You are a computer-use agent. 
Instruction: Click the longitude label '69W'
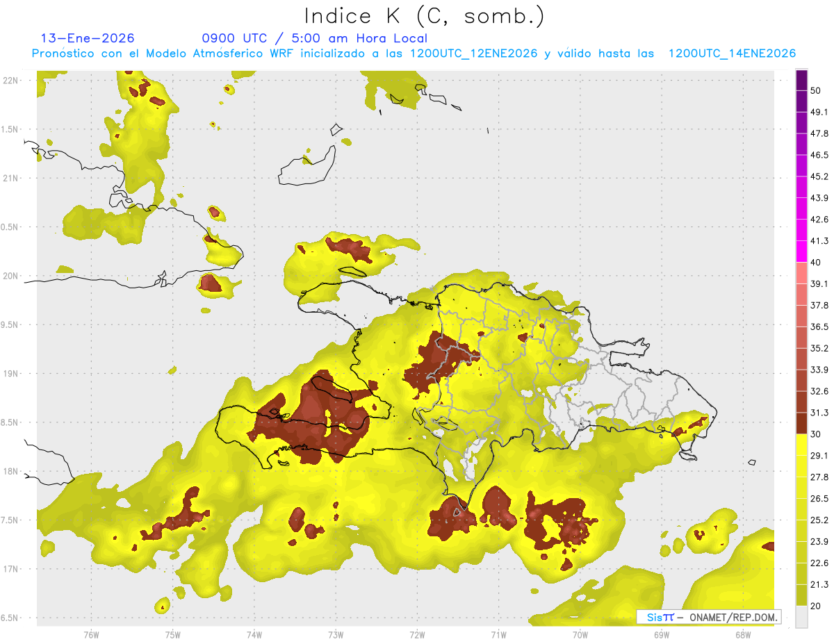pos(662,635)
